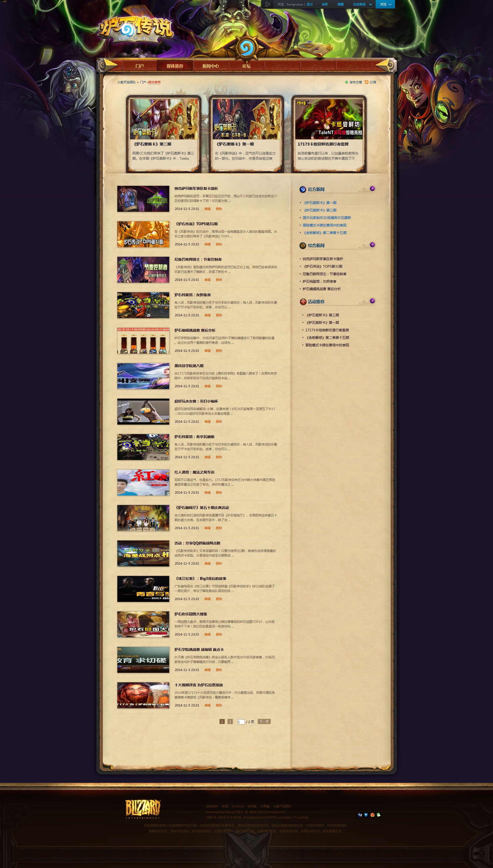Click 删除 for 炉石编辑挑战赛 赛后分析
Viewport: 493px width, 868px height.
click(219, 351)
